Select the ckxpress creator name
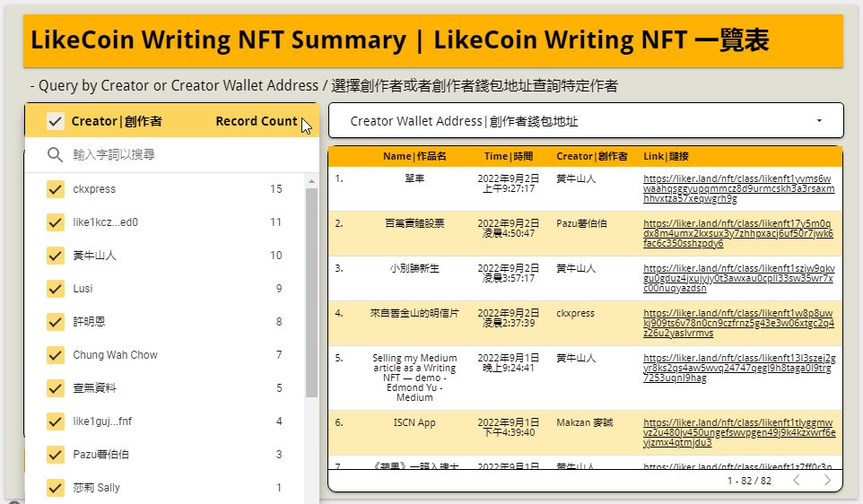 point(94,189)
